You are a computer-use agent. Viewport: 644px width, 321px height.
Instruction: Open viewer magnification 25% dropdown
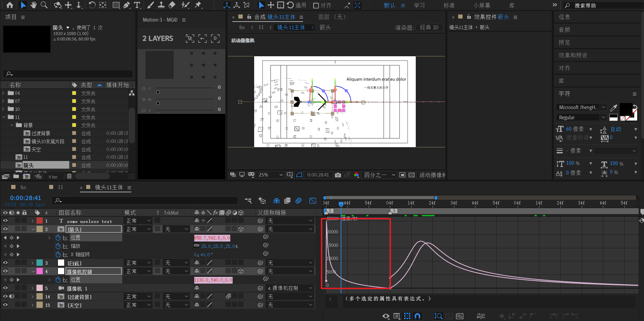[x=270, y=175]
